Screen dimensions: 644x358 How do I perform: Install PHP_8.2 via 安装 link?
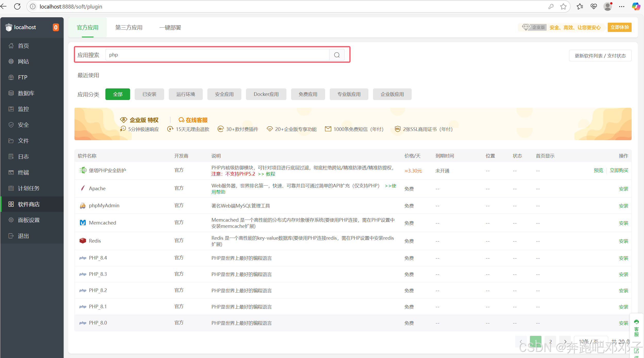[624, 290]
